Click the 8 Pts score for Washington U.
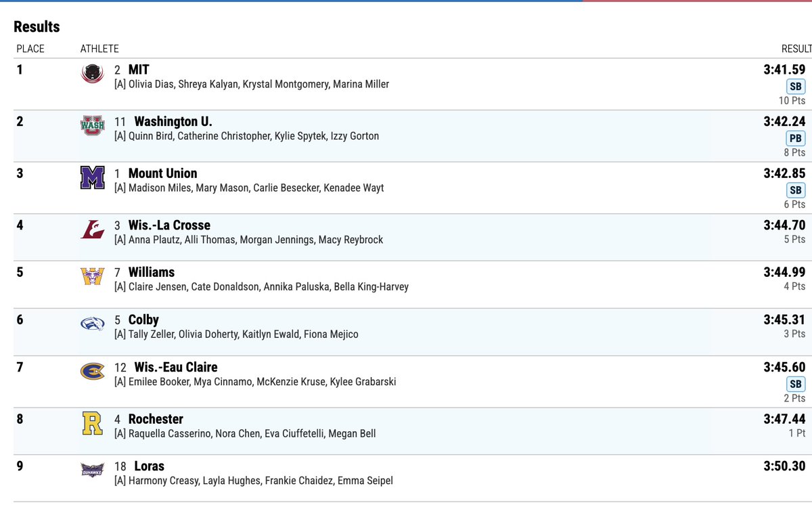 pos(795,153)
